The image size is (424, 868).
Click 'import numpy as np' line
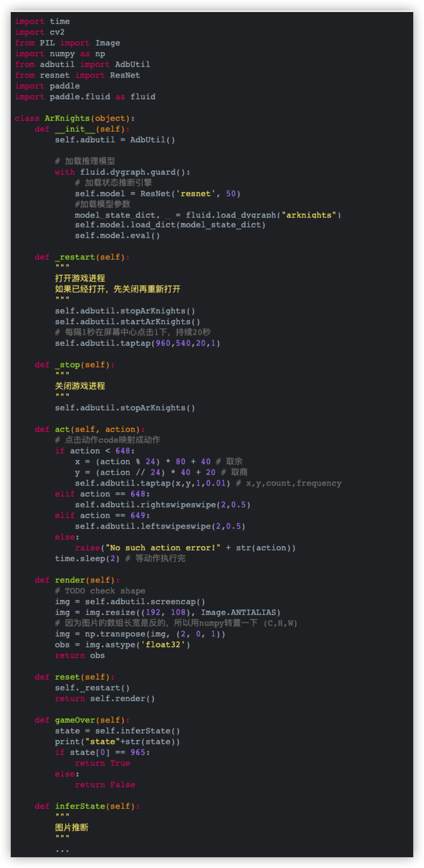point(60,54)
